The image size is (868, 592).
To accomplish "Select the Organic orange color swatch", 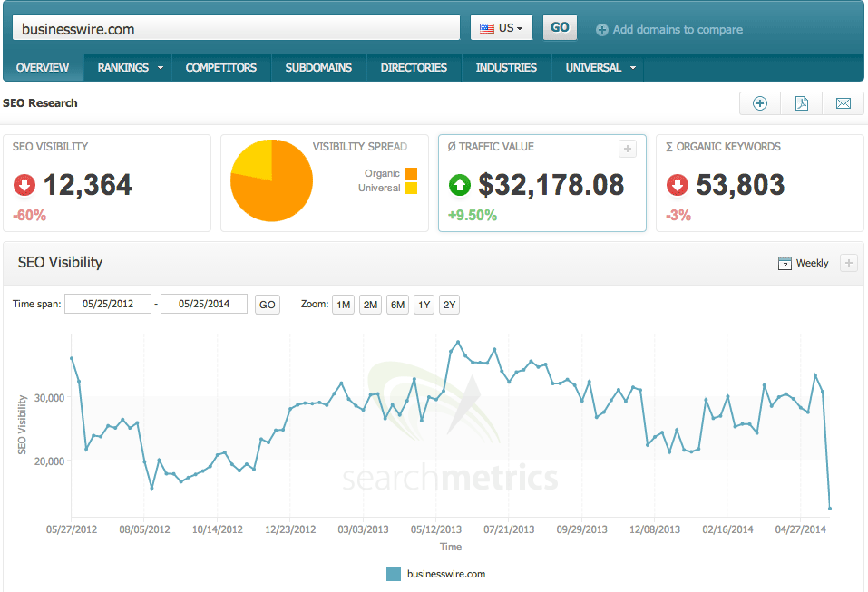I will [x=411, y=174].
